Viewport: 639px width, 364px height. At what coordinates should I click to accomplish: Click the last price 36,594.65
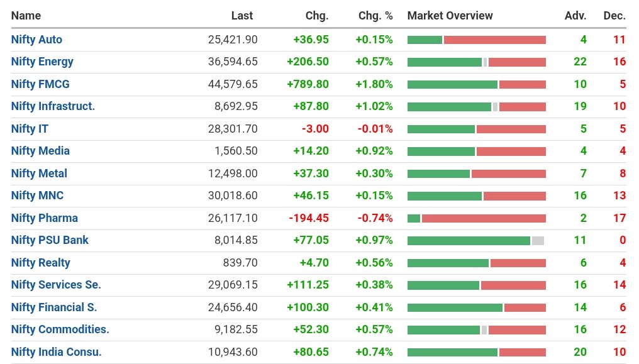click(x=233, y=62)
